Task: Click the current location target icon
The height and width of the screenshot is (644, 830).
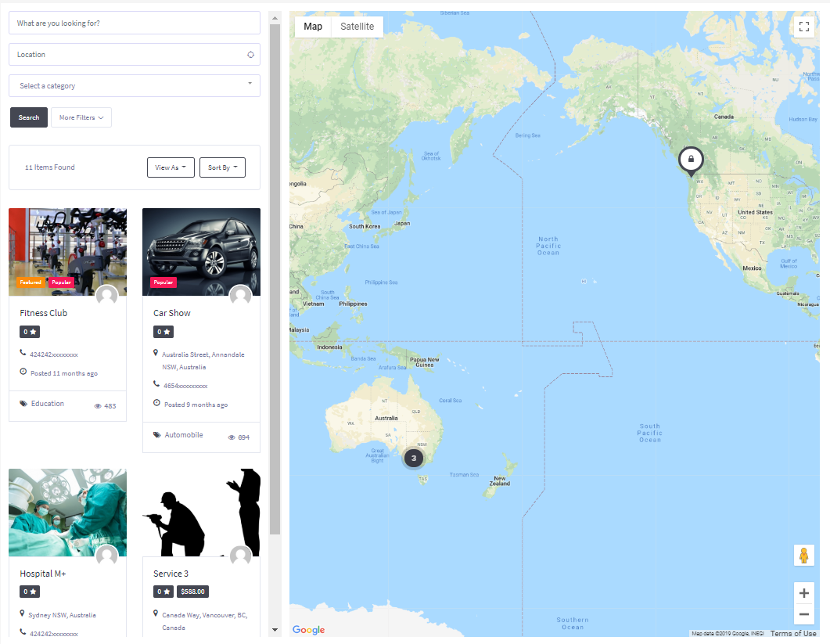Action: pyautogui.click(x=250, y=55)
